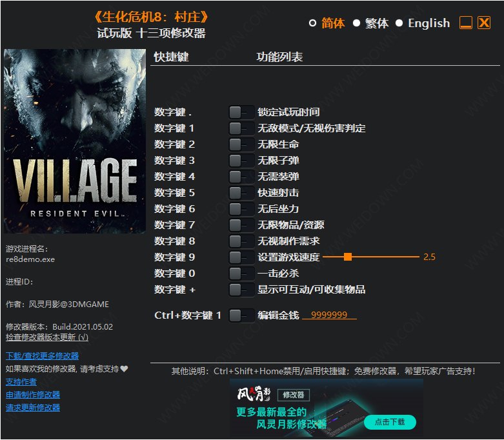
Task: Click the 快捷键 column header
Action: (171, 57)
